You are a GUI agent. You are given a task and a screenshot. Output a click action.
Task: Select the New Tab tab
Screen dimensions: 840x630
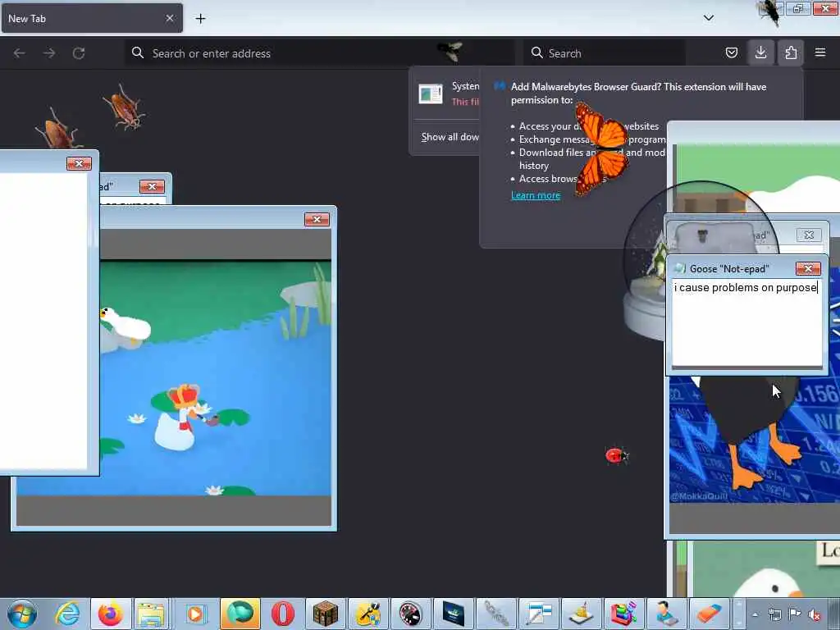(x=92, y=18)
